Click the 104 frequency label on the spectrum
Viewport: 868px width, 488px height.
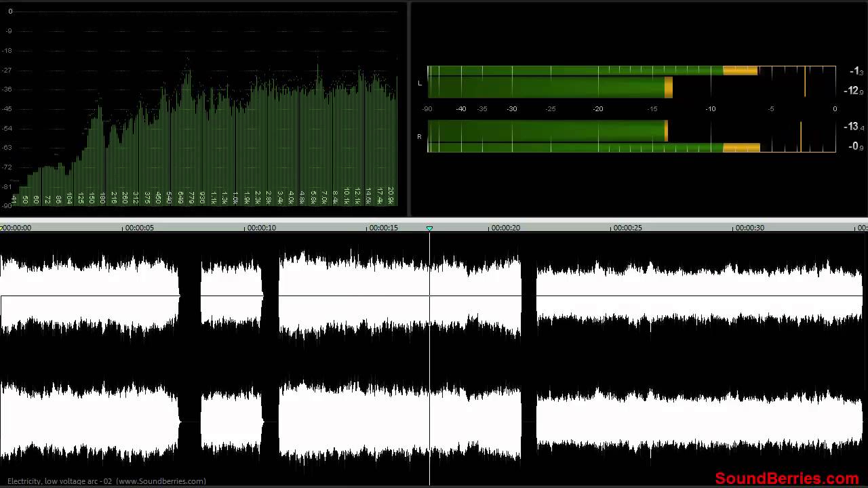pyautogui.click(x=69, y=198)
